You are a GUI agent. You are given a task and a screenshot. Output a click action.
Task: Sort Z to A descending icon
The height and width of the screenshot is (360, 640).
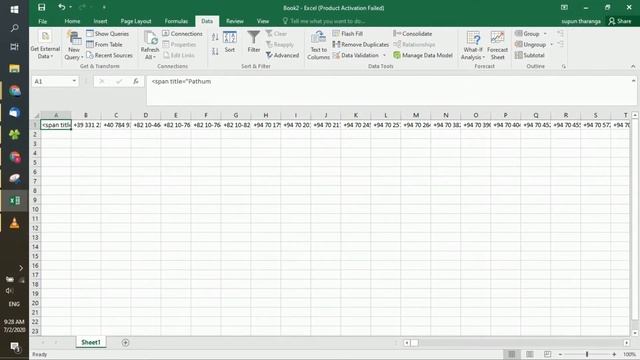(215, 51)
